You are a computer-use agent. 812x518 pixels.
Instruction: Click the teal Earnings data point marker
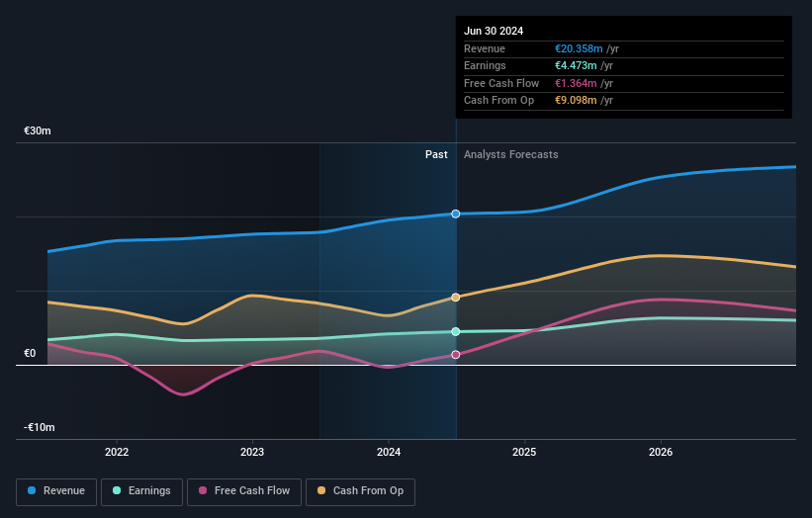tap(456, 332)
